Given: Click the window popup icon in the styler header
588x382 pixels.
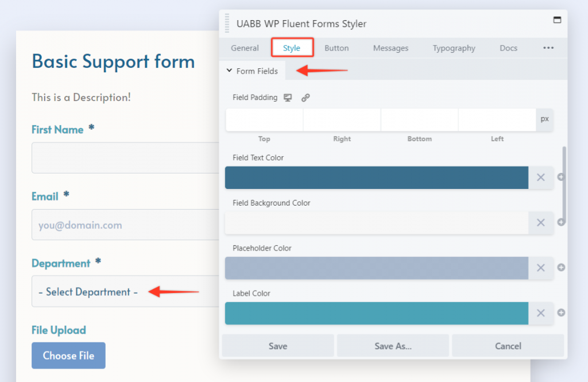Looking at the screenshot, I should click(x=557, y=19).
